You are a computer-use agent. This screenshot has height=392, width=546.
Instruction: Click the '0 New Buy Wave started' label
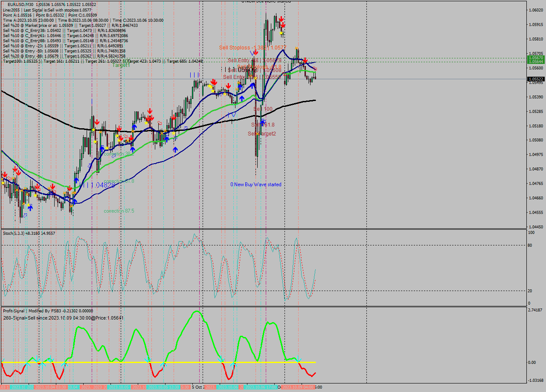(x=255, y=184)
